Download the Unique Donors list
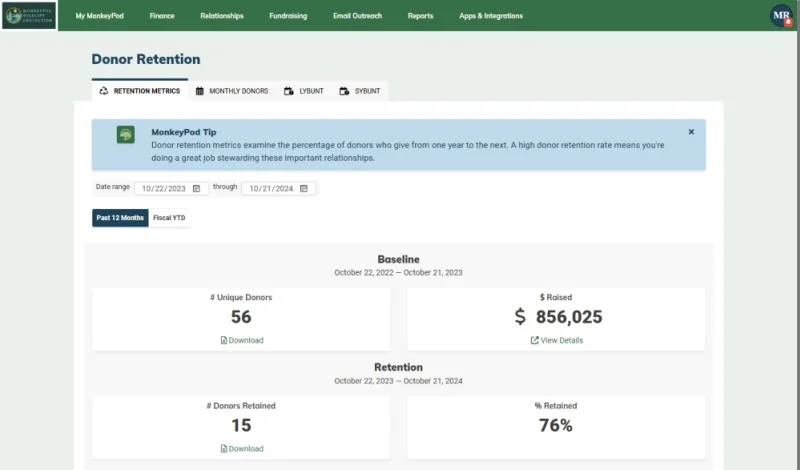The width and height of the screenshot is (800, 470). click(242, 340)
